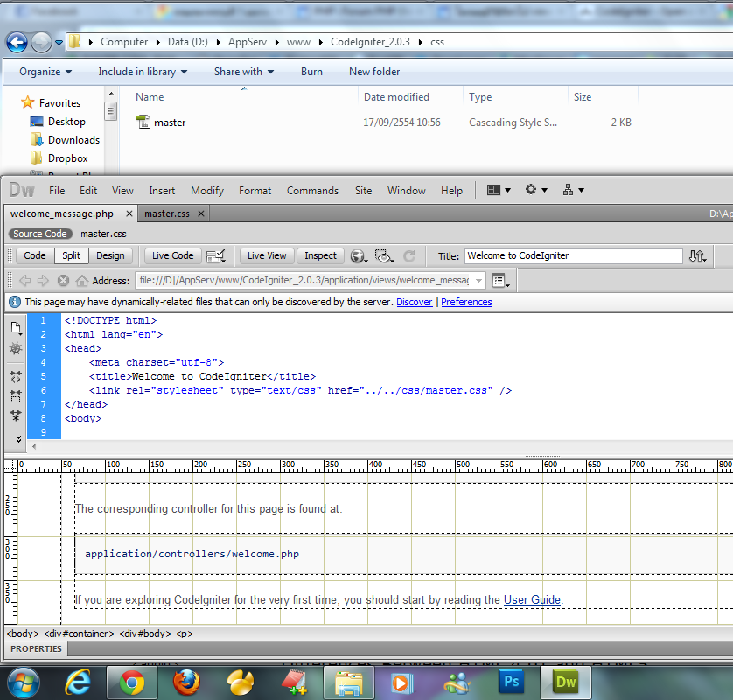Click Expand All icon in code toolbar
Screen dimensions: 733x700
pyautogui.click(x=16, y=416)
